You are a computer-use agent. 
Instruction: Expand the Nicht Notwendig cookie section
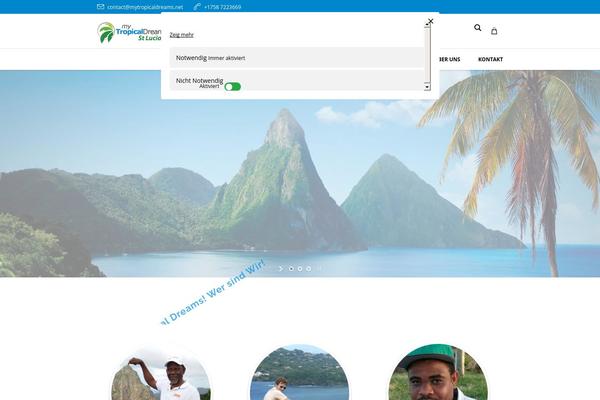(x=297, y=81)
